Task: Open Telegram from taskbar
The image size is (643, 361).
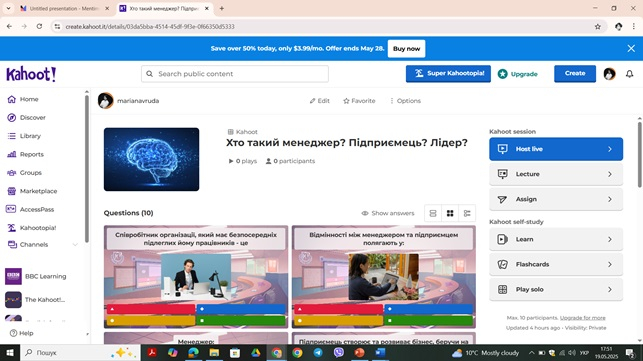Action: click(318, 353)
